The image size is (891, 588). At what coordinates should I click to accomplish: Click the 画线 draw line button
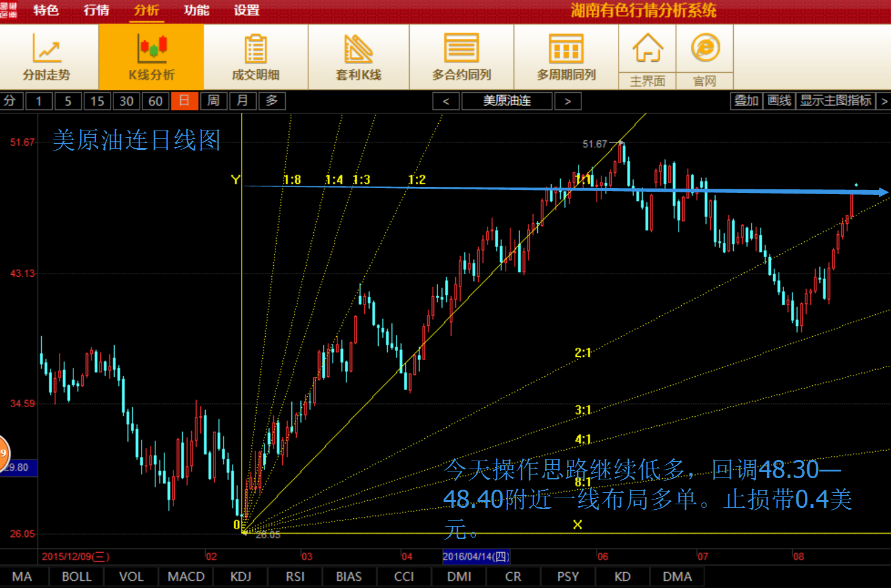779,101
